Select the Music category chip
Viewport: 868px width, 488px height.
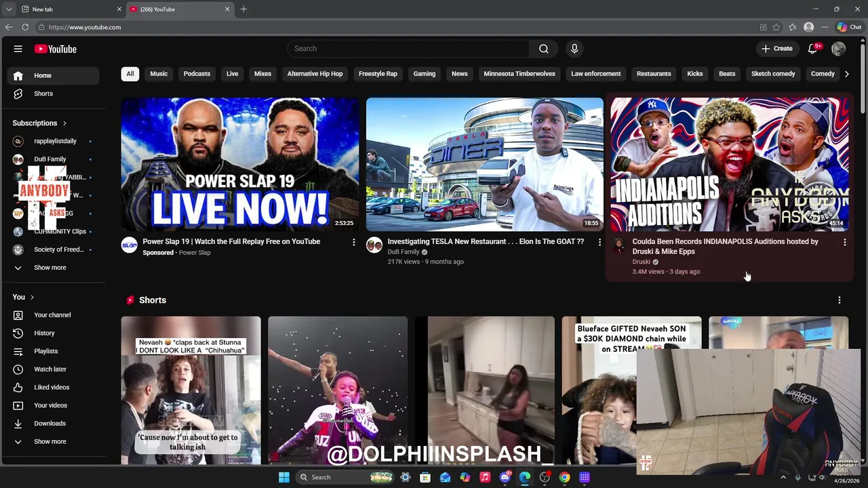point(159,74)
